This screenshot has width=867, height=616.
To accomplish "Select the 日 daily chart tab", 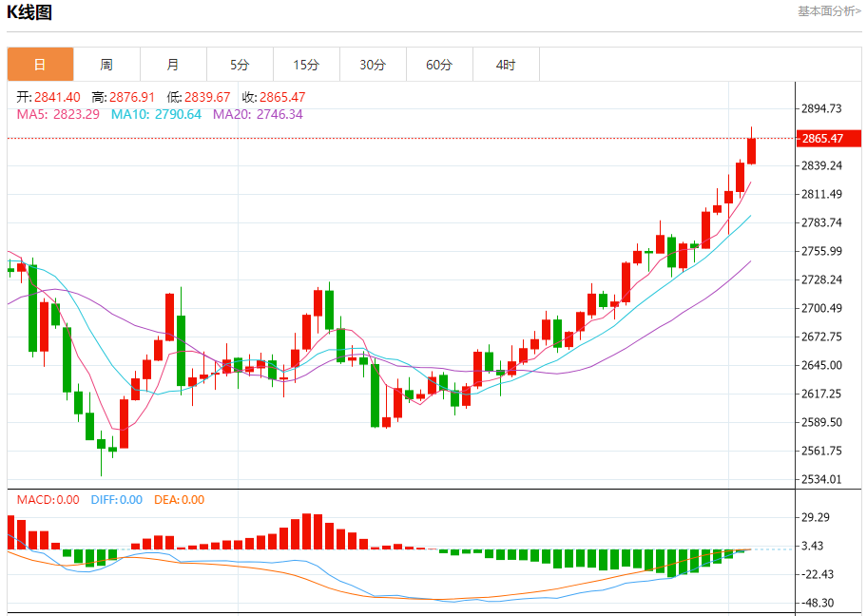I will pos(40,65).
